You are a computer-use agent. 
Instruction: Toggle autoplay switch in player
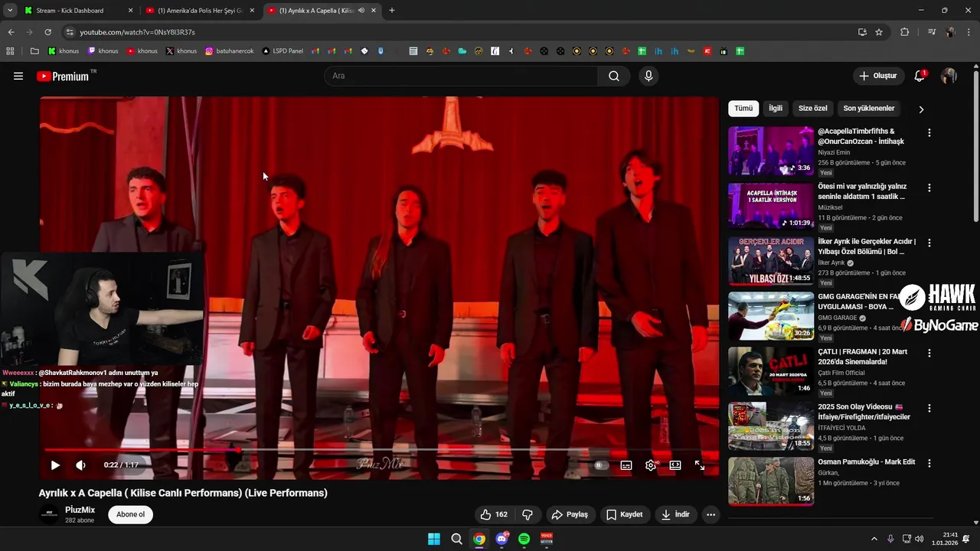coord(602,465)
